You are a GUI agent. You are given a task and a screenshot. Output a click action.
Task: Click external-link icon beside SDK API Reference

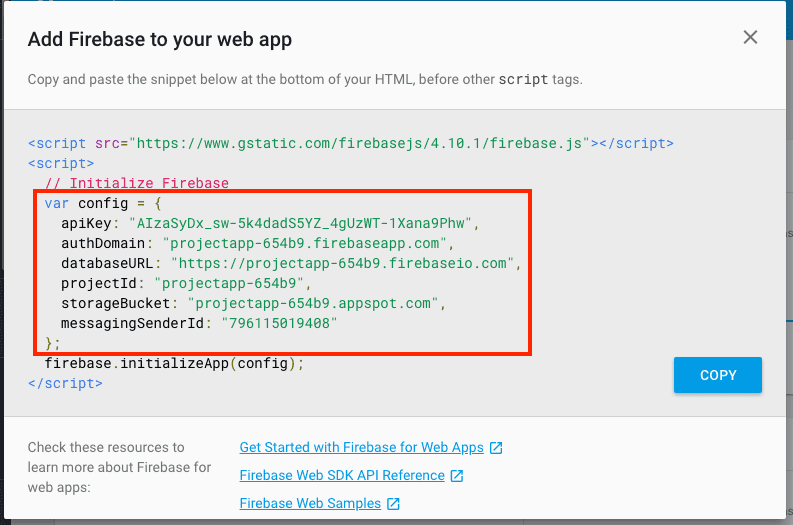click(458, 476)
